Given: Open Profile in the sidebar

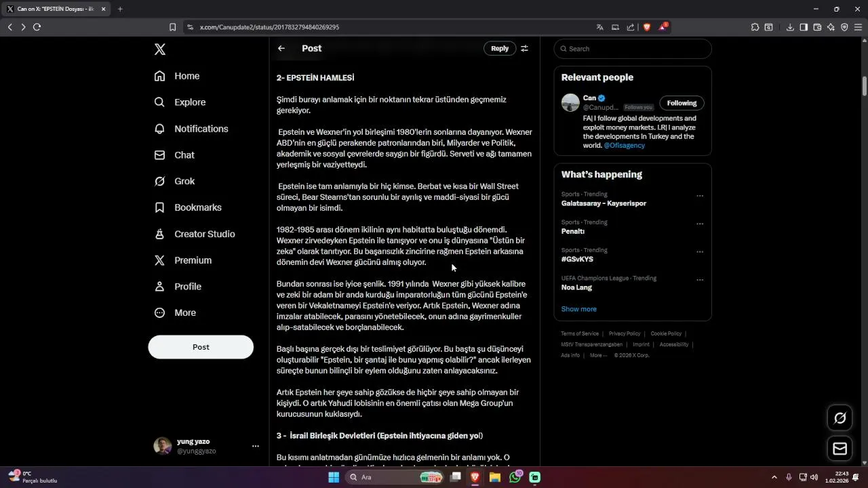Looking at the screenshot, I should point(178,287).
